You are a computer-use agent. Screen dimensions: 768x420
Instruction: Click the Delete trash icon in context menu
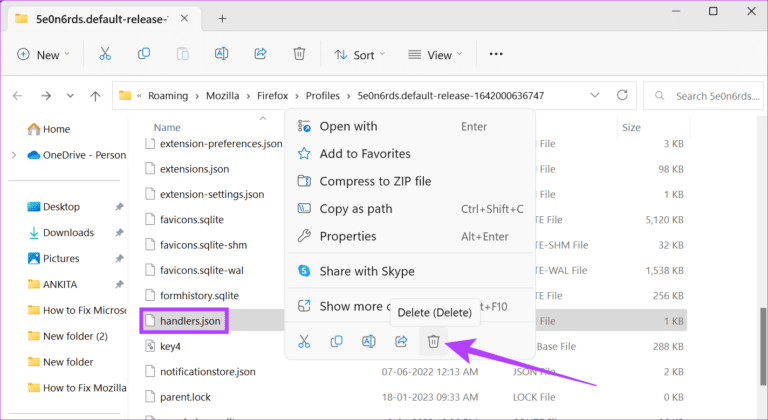pyautogui.click(x=433, y=342)
